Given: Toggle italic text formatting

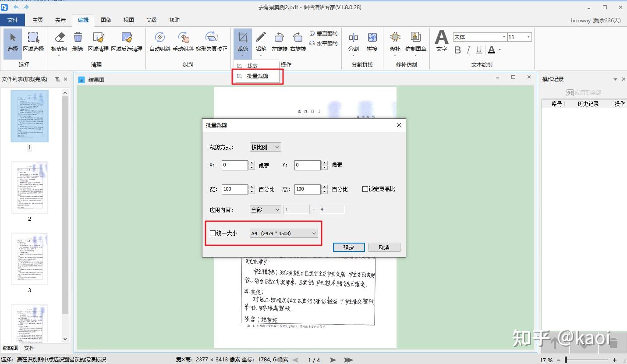Looking at the screenshot, I should coord(468,50).
